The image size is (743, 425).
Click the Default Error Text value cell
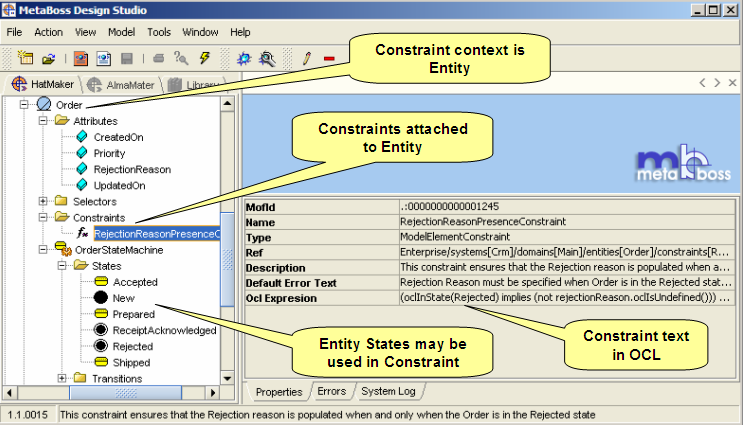click(567, 282)
